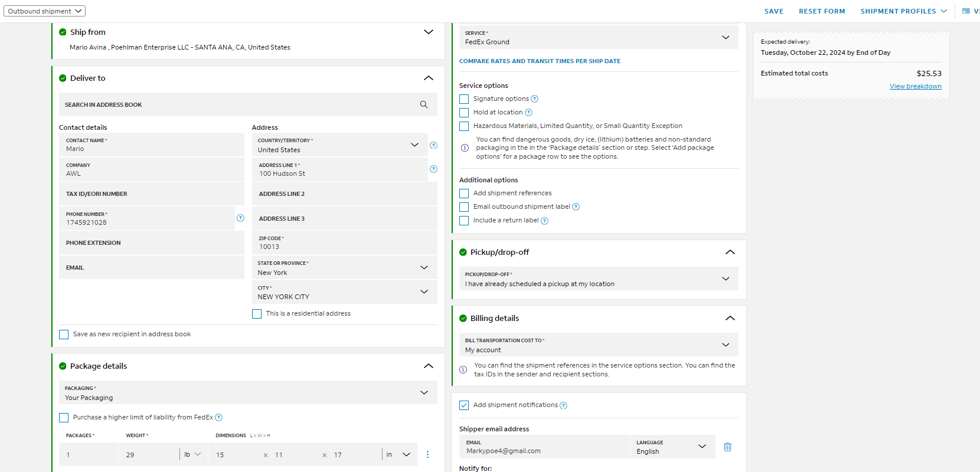Screen dimensions: 980x472
Task: Open package row more options menu
Action: (427, 454)
